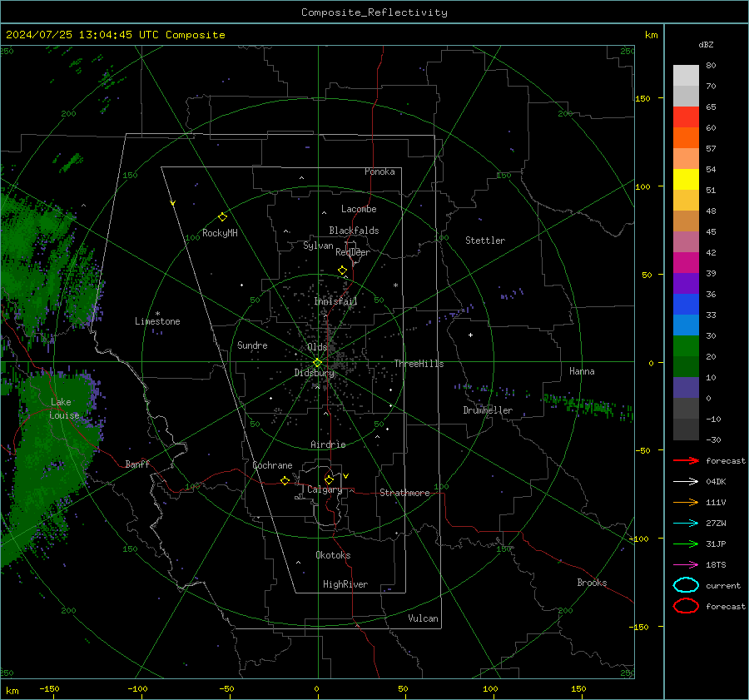
Task: Click the Stettler label
Action: [485, 241]
